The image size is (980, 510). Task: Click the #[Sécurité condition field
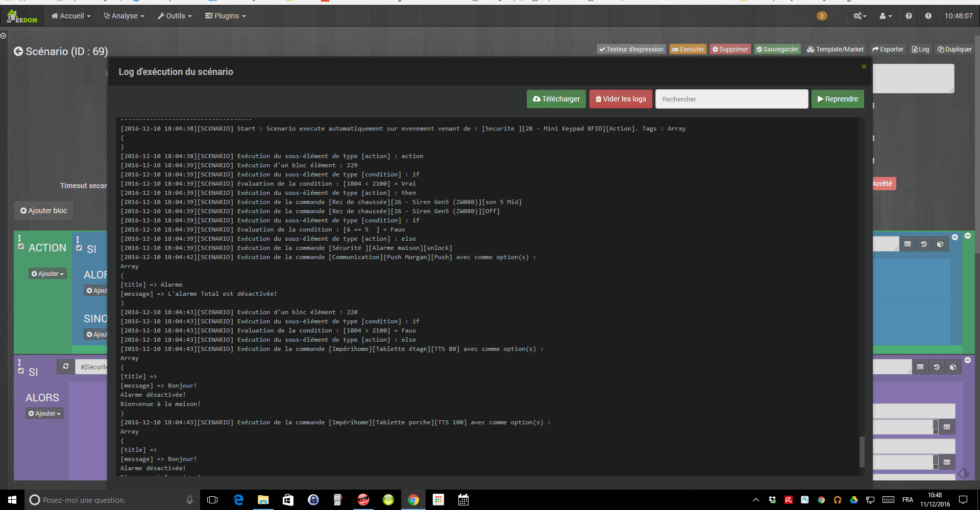pos(91,367)
